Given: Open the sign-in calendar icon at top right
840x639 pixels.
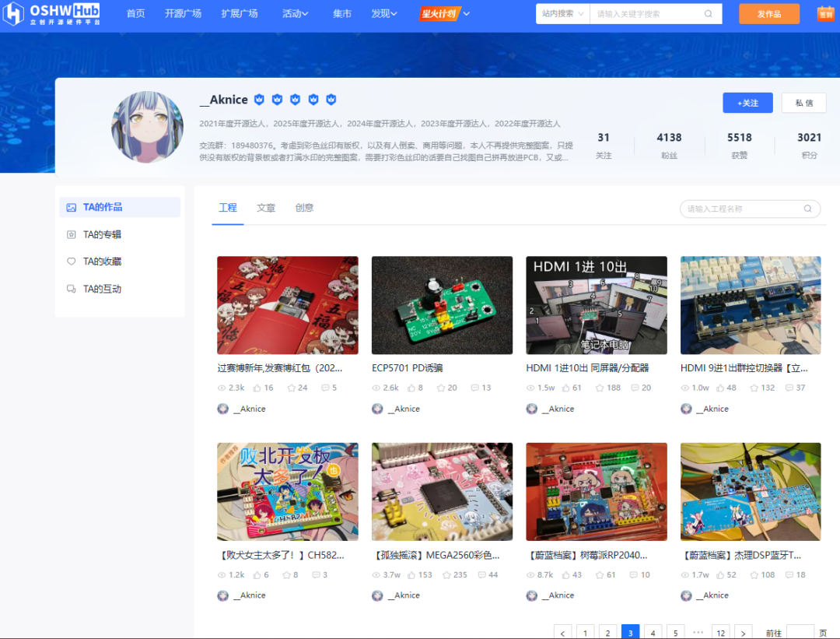Looking at the screenshot, I should coord(825,14).
